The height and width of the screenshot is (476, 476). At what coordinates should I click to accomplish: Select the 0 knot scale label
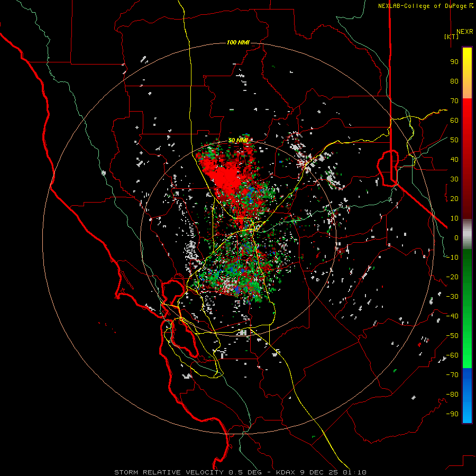pos(456,238)
